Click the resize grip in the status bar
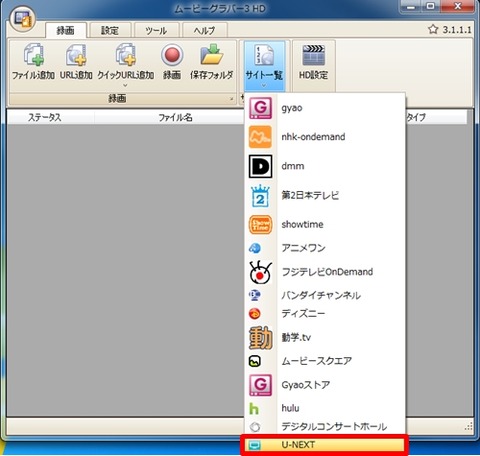This screenshot has height=456, width=480. 469,426
